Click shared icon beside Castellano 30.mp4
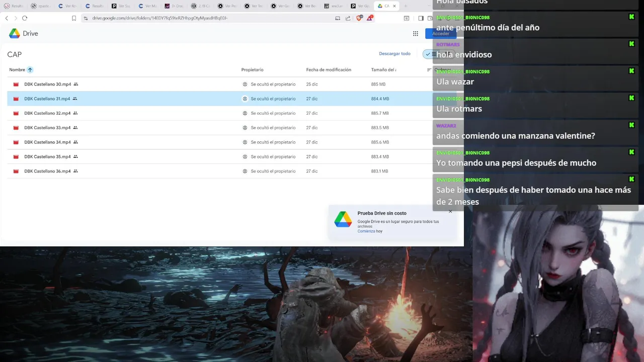This screenshot has height=362, width=644. pyautogui.click(x=75, y=84)
